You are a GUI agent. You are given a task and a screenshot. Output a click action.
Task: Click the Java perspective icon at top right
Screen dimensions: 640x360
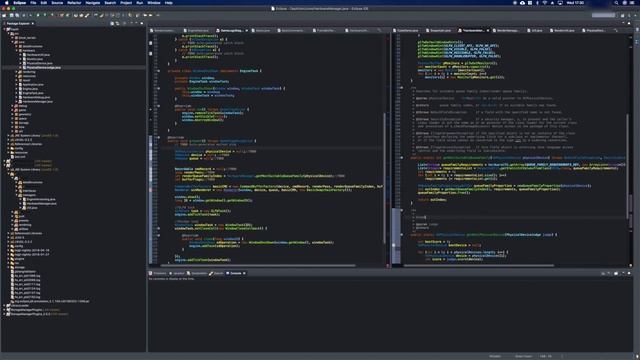tap(629, 15)
